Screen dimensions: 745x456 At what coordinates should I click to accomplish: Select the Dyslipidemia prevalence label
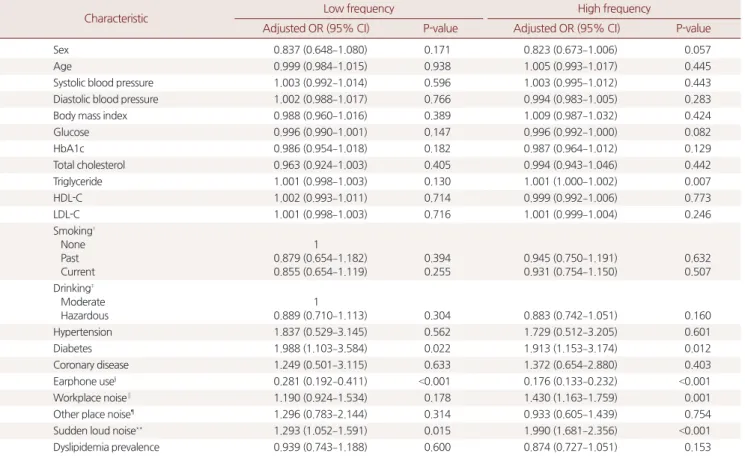[x=106, y=447]
